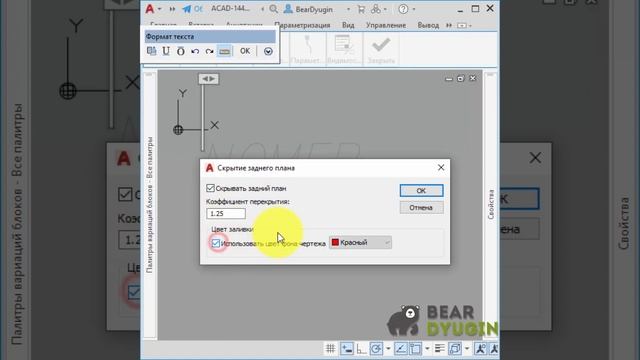This screenshot has height=360, width=640.
Task: Toggle drawing grid display in status bar
Action: pyautogui.click(x=330, y=349)
